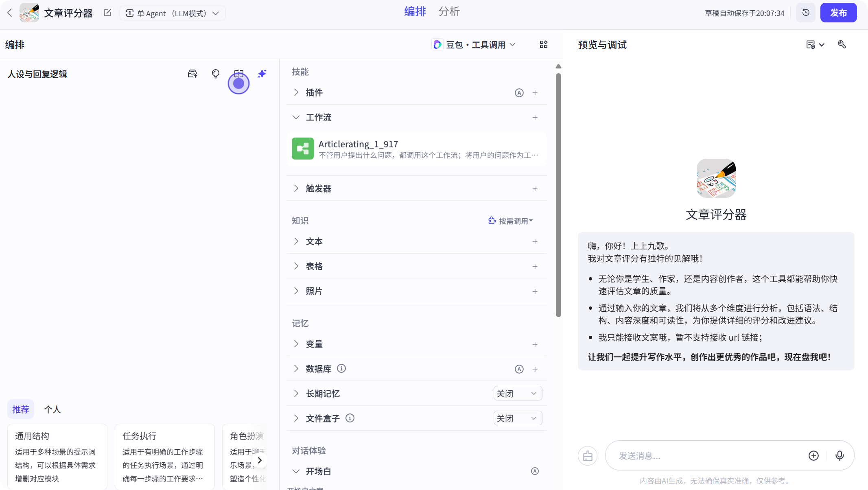Choose the 任务执行 prompt template
This screenshot has width=868, height=490.
[165, 457]
